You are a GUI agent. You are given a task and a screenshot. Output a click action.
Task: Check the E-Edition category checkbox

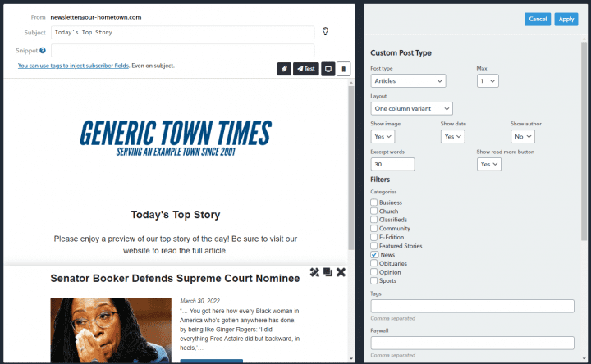point(374,237)
